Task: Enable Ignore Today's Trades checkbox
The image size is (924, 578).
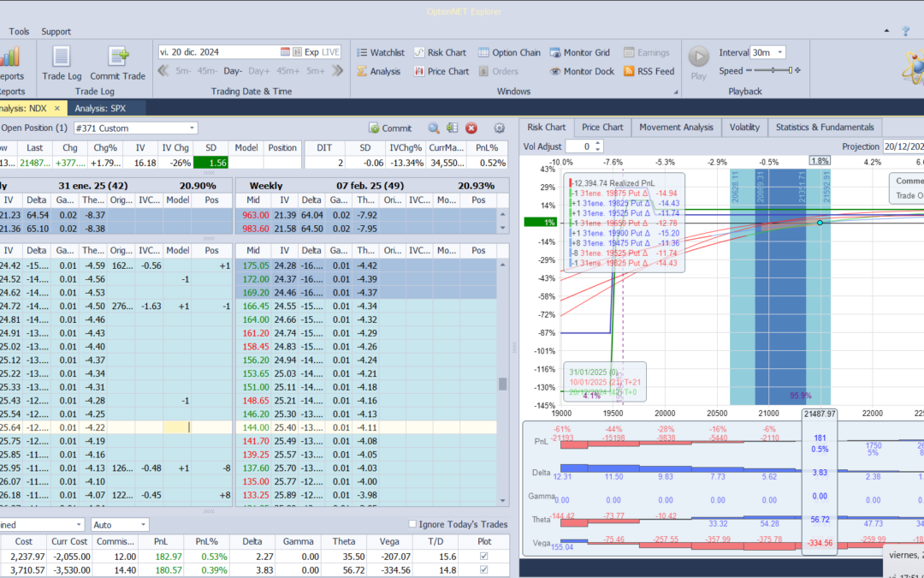Action: (x=413, y=524)
